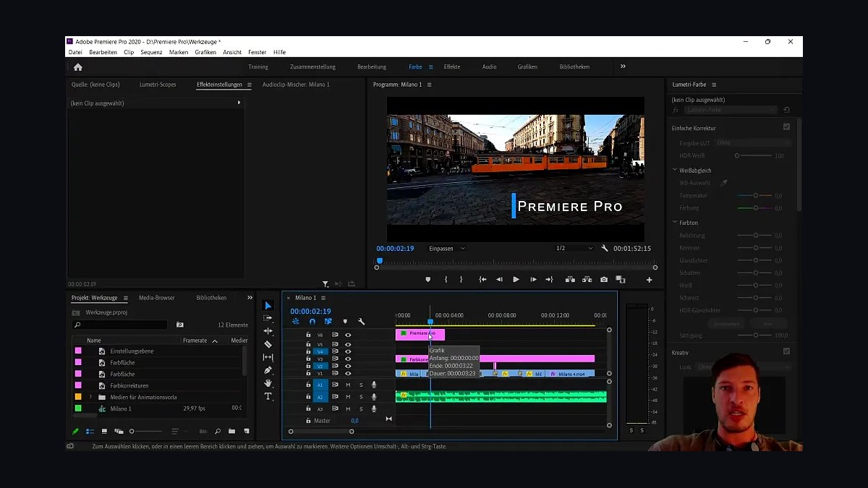Open Datei menu
The width and height of the screenshot is (868, 488).
click(75, 52)
